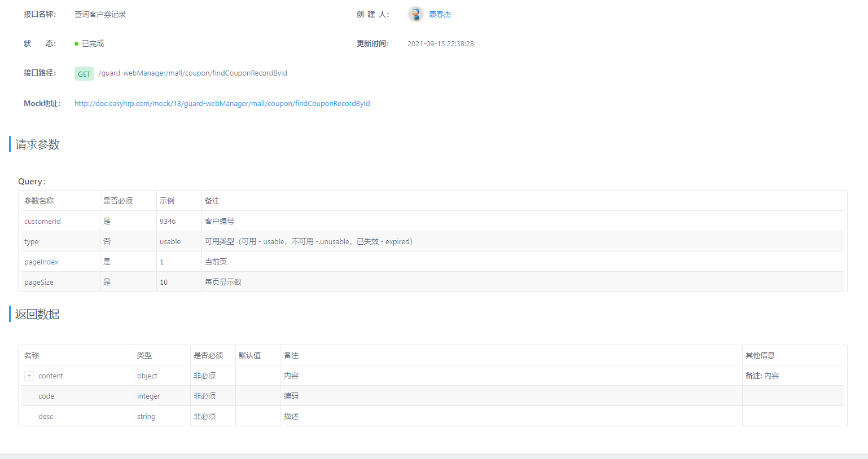Screen dimensions: 868x459
Task: Expand the content row
Action: (29, 376)
